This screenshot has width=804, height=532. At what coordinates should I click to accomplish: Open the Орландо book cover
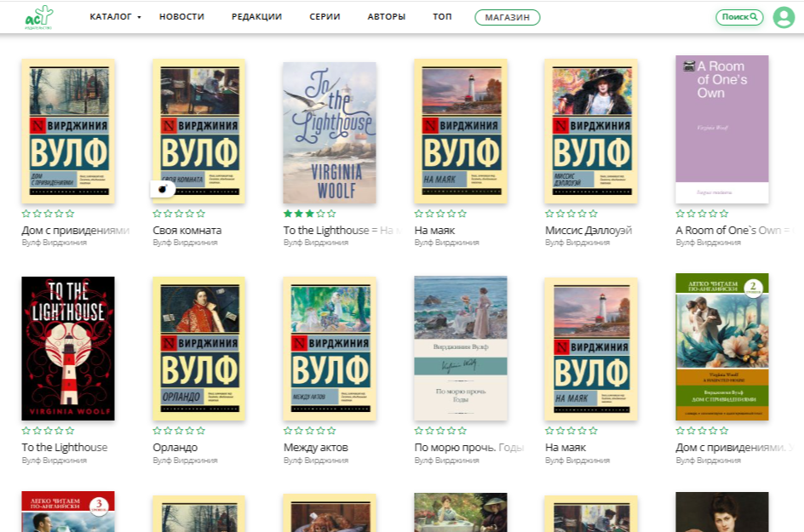click(199, 348)
